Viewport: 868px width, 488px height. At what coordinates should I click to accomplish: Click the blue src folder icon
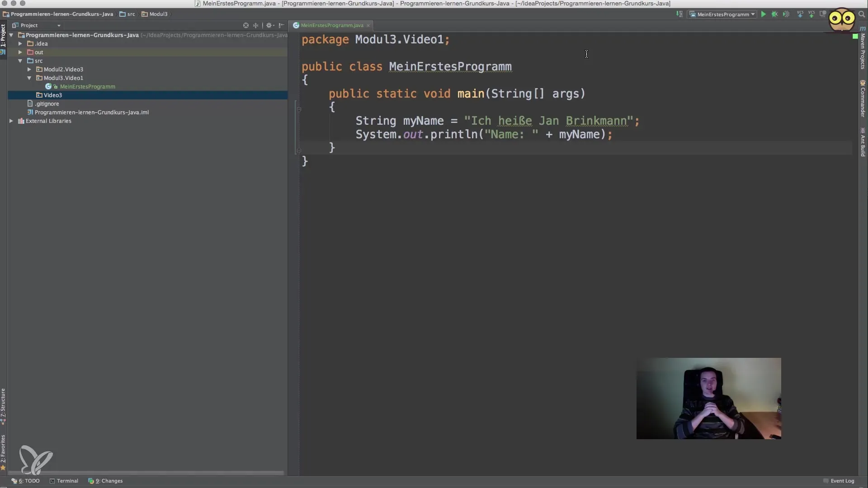point(30,61)
